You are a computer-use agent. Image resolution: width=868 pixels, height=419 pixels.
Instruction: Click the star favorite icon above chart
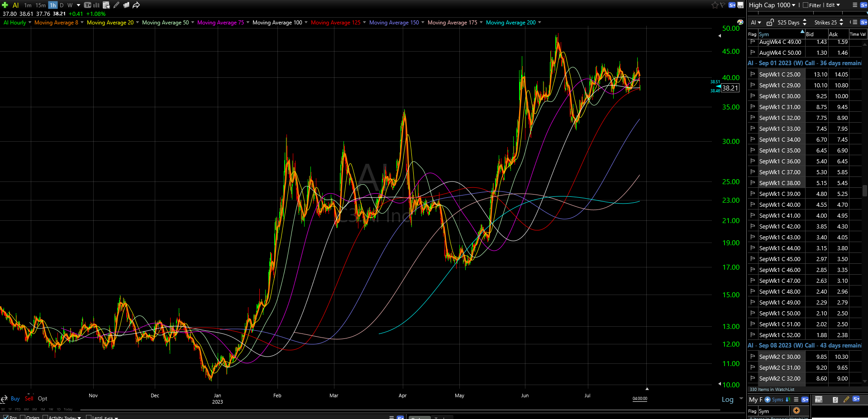click(x=715, y=5)
